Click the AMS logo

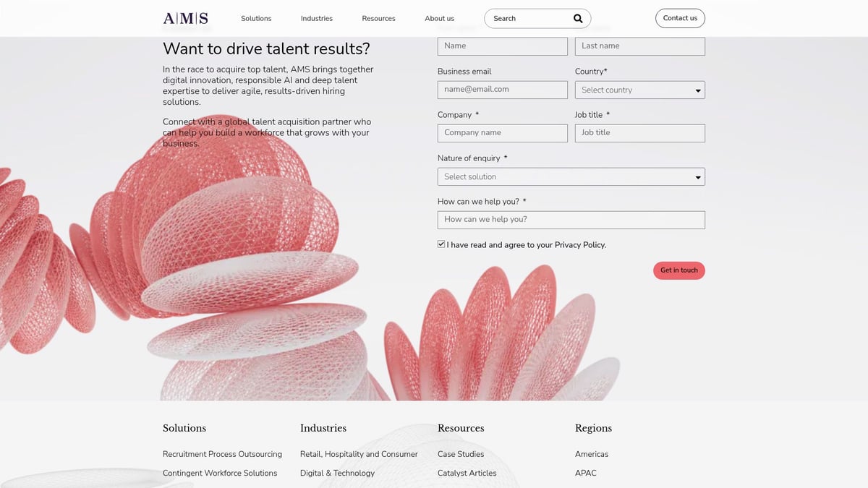186,18
